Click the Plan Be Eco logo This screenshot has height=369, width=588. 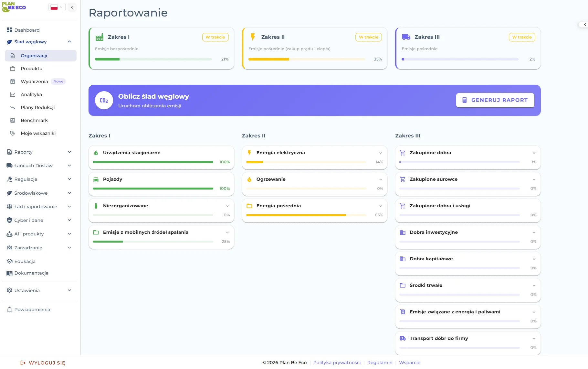coord(14,7)
